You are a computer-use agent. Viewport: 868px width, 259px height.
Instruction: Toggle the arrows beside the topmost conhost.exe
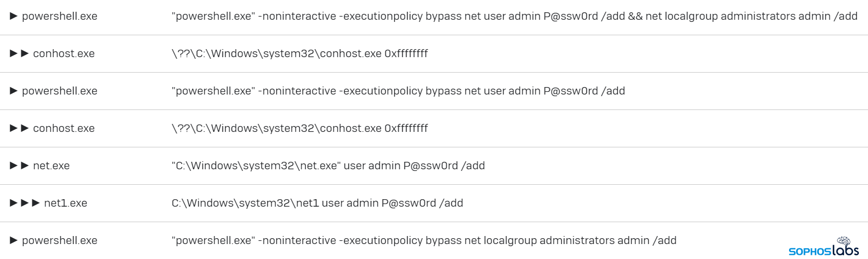(19, 53)
